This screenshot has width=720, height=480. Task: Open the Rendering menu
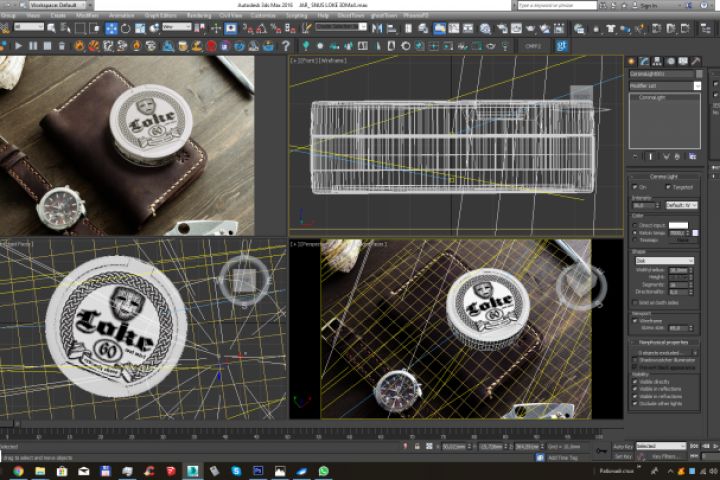point(199,16)
